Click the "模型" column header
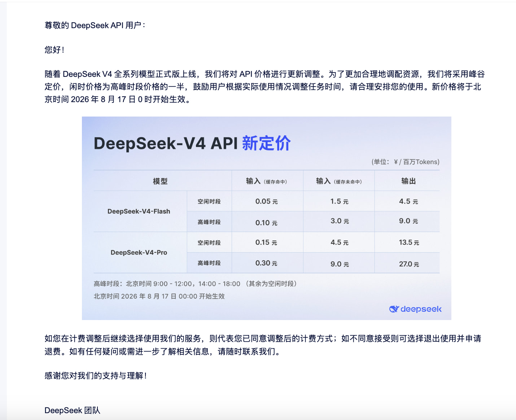Viewport: 516px width, 420px height. (160, 181)
